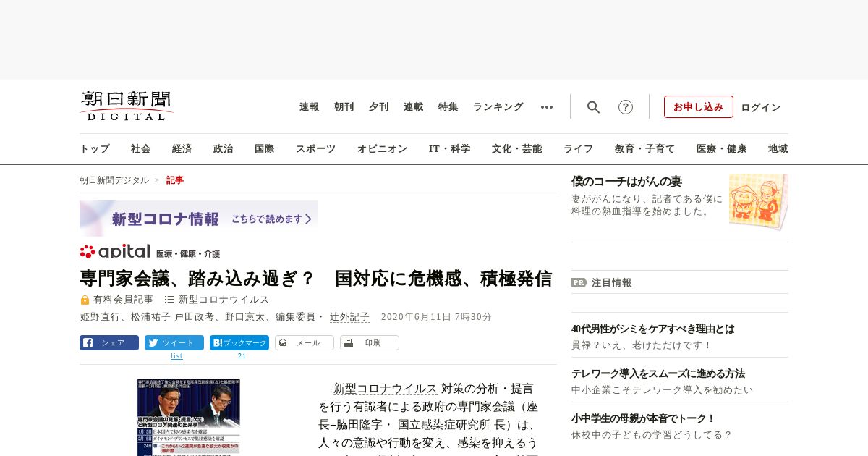Click 国立感染症研究所 link in article body

pos(444,425)
